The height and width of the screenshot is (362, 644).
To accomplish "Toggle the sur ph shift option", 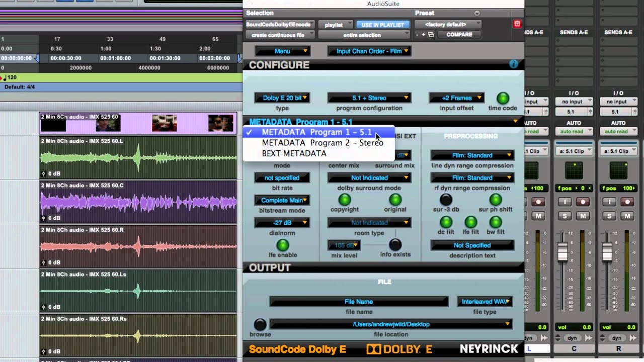I will [x=496, y=200].
